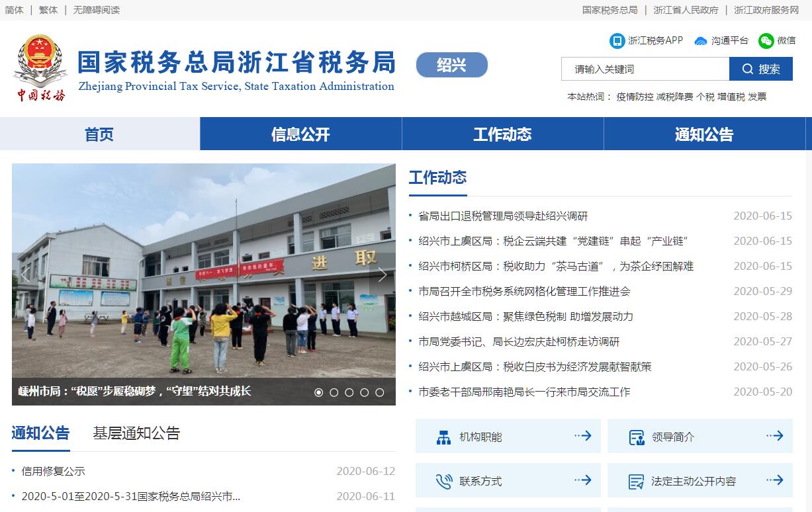
Task: Open the WeChat icon
Action: 766,41
